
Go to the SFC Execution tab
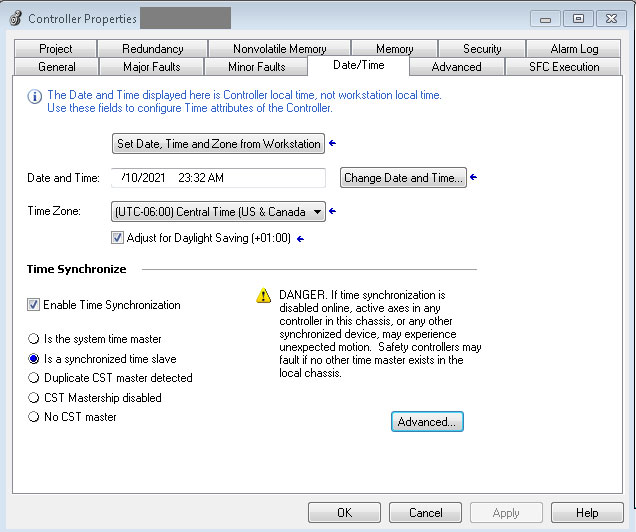pyautogui.click(x=564, y=67)
